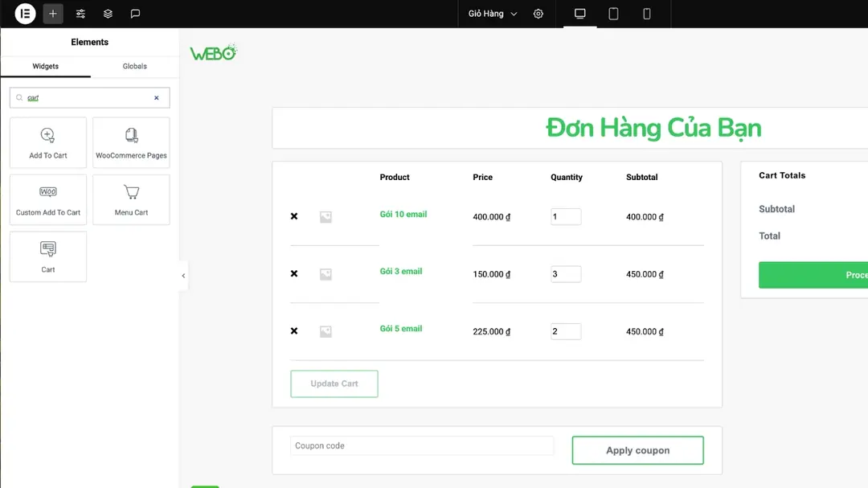The height and width of the screenshot is (488, 868).
Task: Click quantity field for Gói 3 email
Action: pyautogui.click(x=566, y=274)
